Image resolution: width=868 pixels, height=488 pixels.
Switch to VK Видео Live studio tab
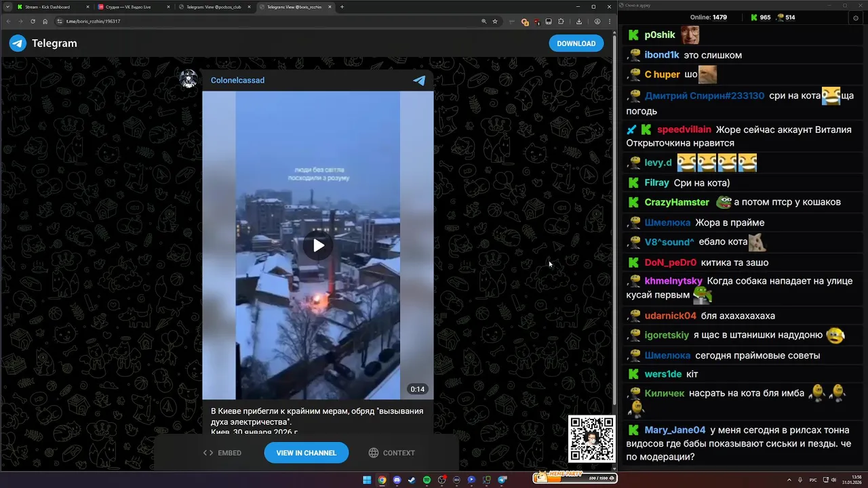(132, 7)
